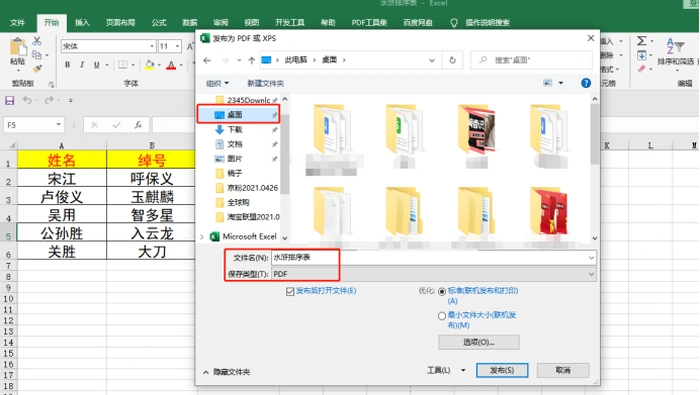Click the 新建文件夹 New Folder button

[265, 83]
